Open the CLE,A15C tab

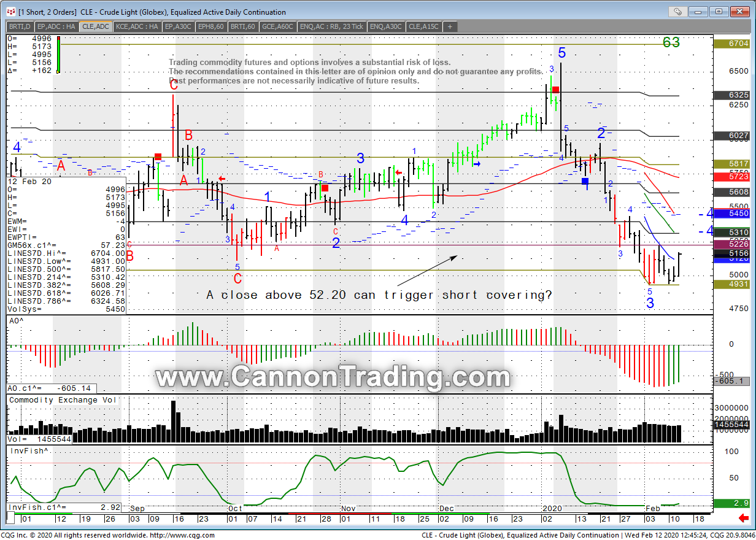[424, 26]
